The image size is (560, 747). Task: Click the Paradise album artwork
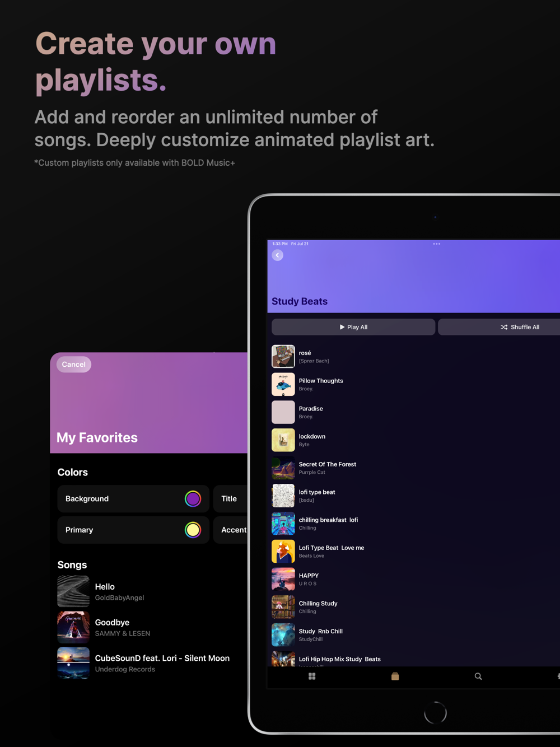point(283,412)
